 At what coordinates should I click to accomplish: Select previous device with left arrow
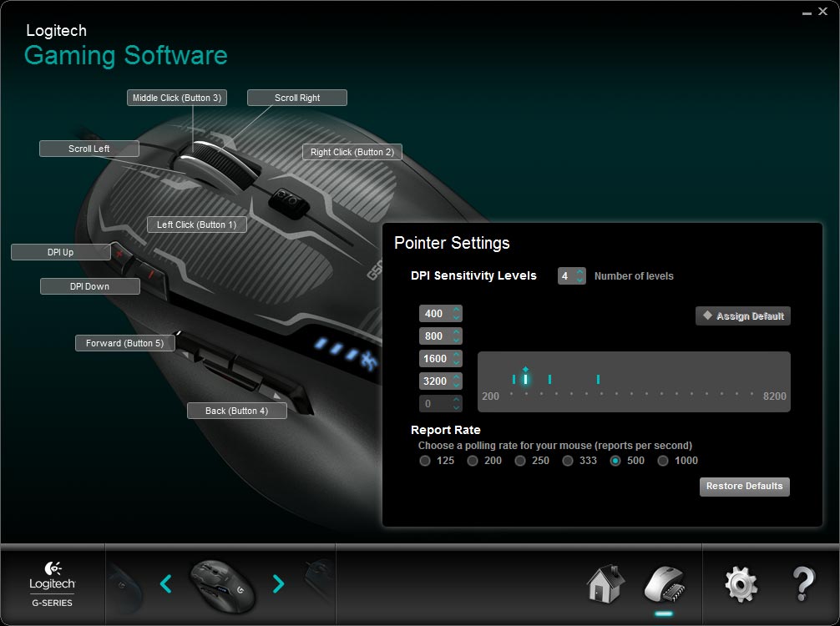click(x=165, y=583)
